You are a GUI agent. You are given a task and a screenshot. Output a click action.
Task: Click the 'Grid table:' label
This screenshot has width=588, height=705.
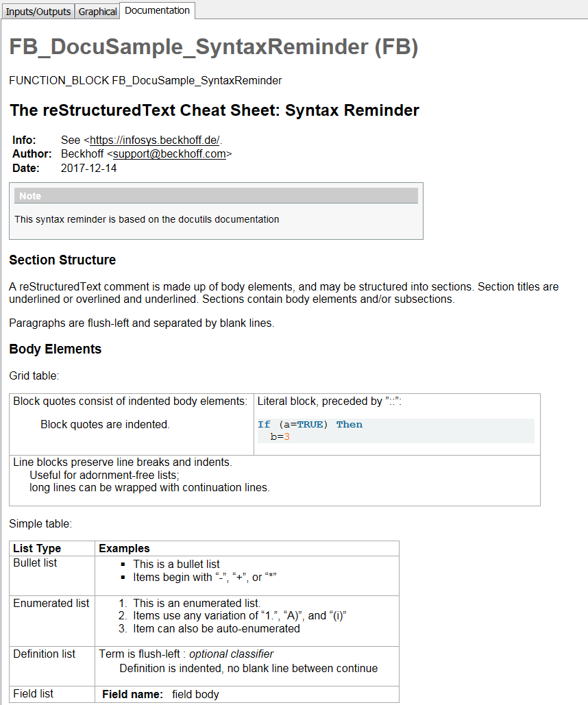click(x=34, y=376)
